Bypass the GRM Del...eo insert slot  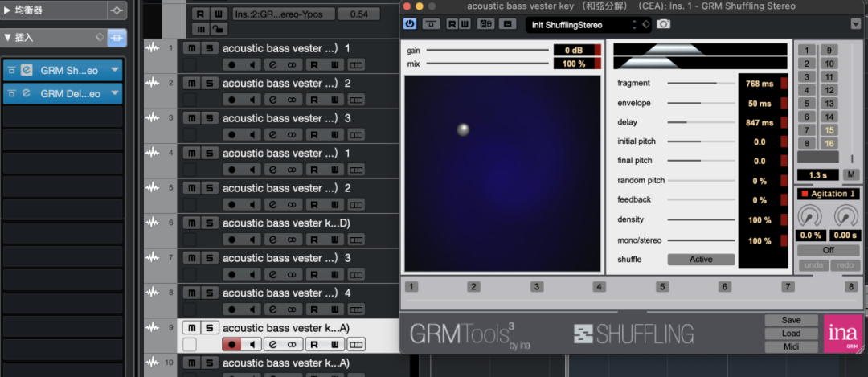pyautogui.click(x=11, y=93)
